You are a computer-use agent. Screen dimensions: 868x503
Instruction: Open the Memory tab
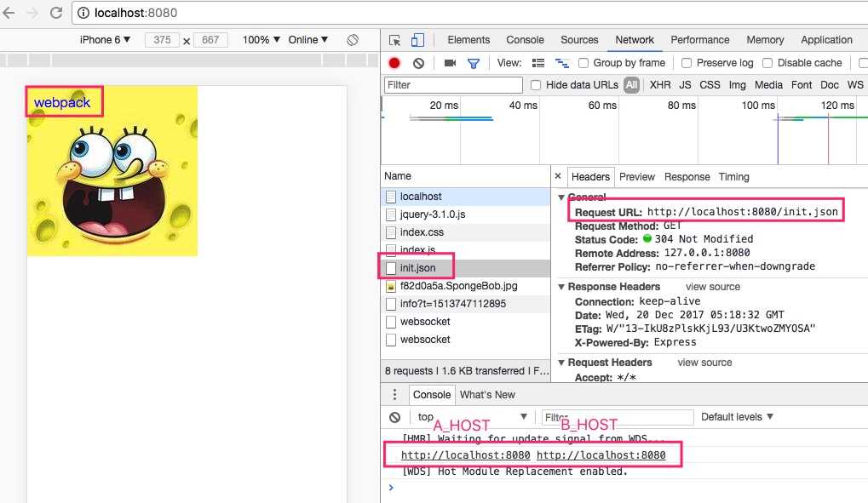tap(765, 40)
